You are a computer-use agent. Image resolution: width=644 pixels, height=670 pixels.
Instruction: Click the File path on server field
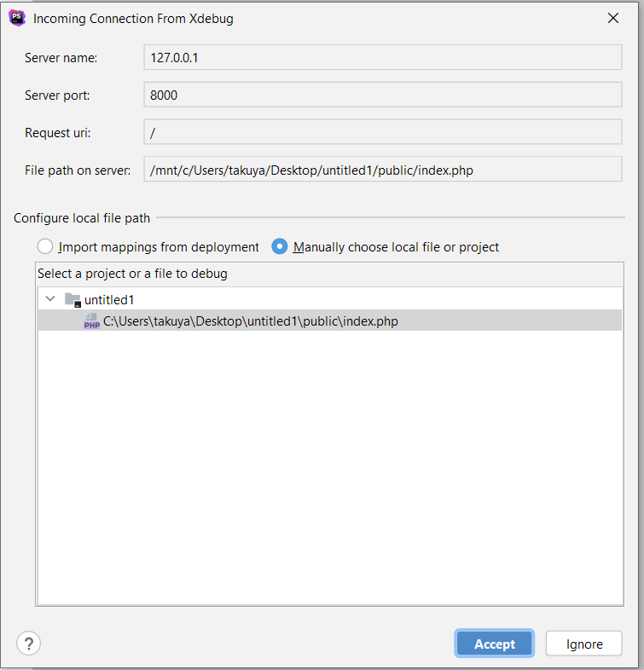[383, 170]
